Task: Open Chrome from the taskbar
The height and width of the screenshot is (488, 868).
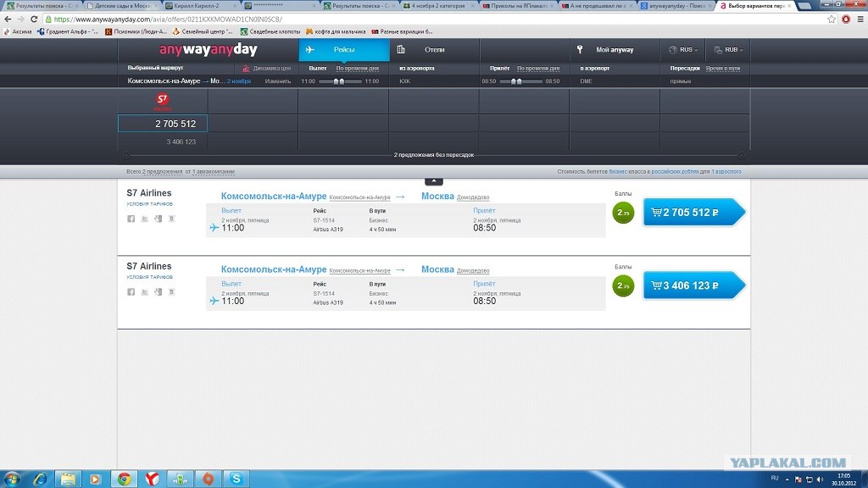Action: (124, 479)
